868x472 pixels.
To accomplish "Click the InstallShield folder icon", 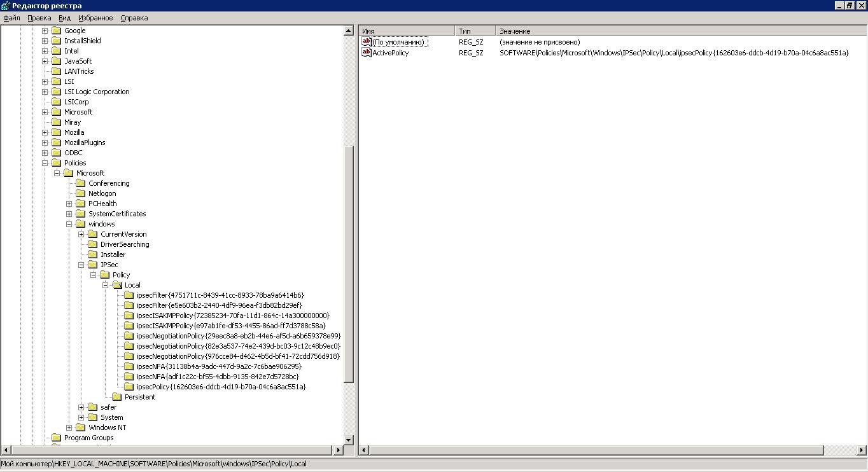I will click(56, 41).
